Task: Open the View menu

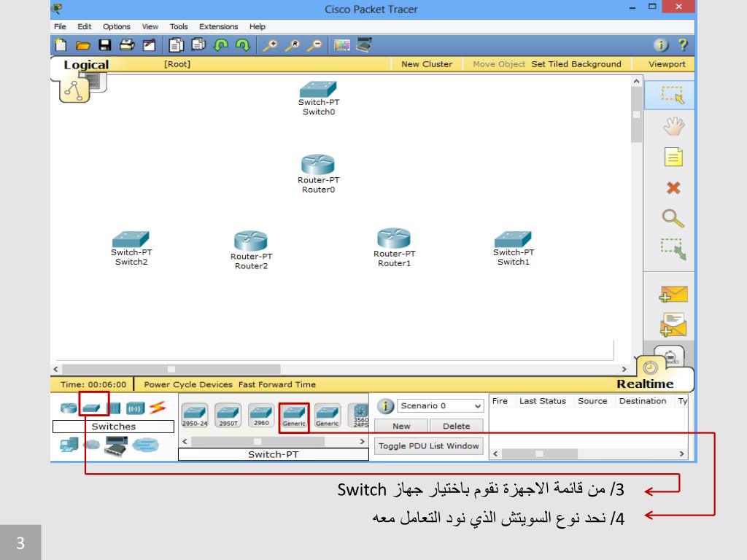Action: click(x=150, y=27)
